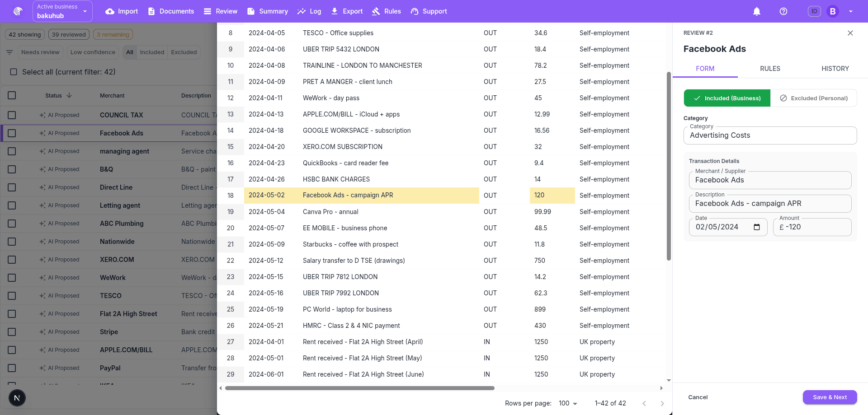The height and width of the screenshot is (415, 868).
Task: Open the Date calendar picker
Action: [757, 227]
